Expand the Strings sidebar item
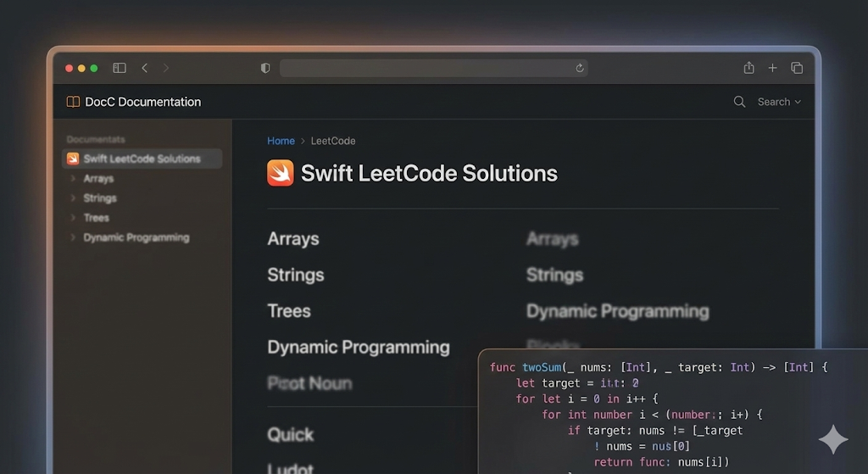868x474 pixels. pos(73,198)
